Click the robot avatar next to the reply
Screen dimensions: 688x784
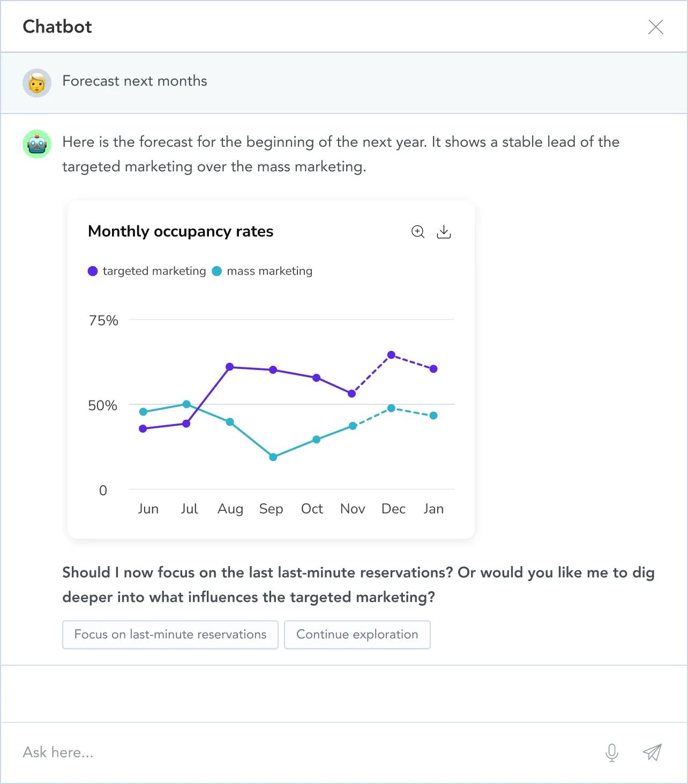pyautogui.click(x=36, y=144)
